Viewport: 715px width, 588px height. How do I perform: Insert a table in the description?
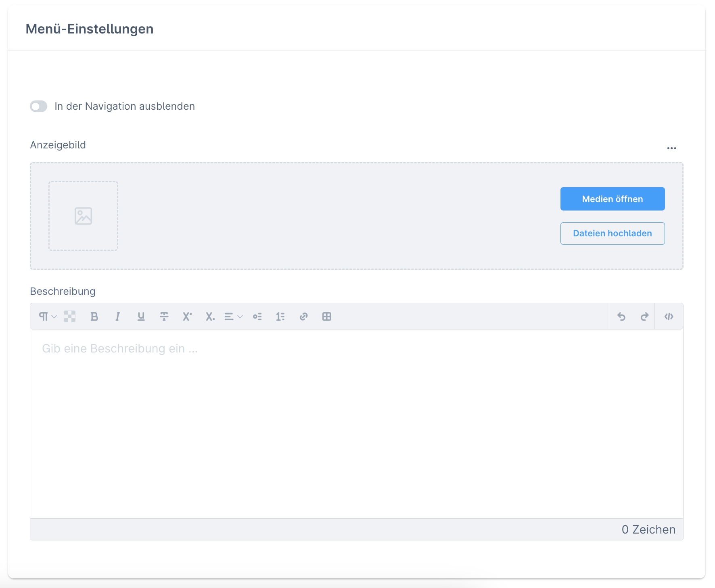coord(327,317)
